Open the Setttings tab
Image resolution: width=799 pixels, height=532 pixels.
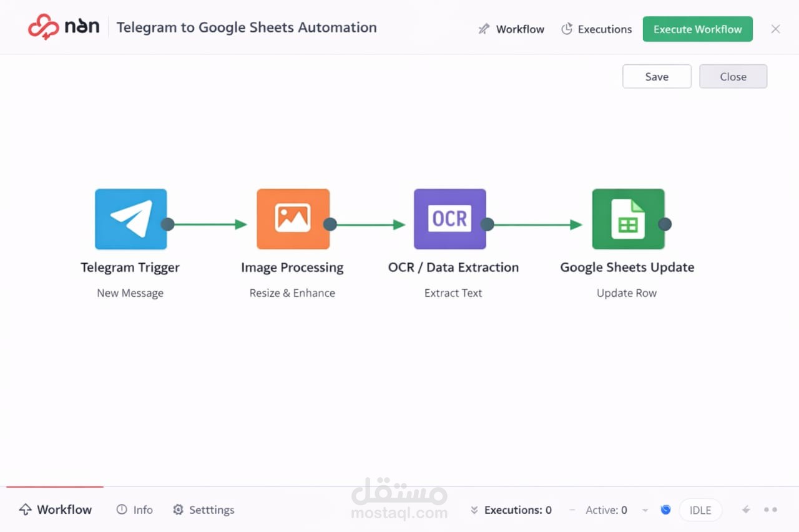tap(203, 510)
